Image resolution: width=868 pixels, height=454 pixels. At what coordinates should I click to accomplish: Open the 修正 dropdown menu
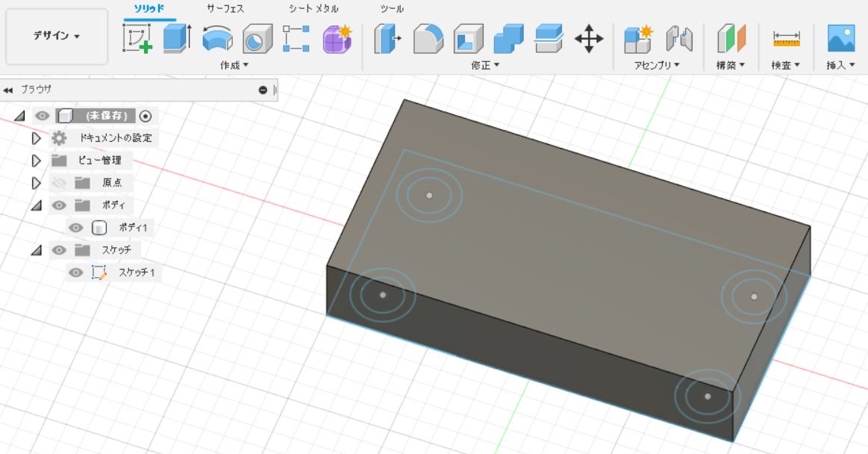pos(485,65)
